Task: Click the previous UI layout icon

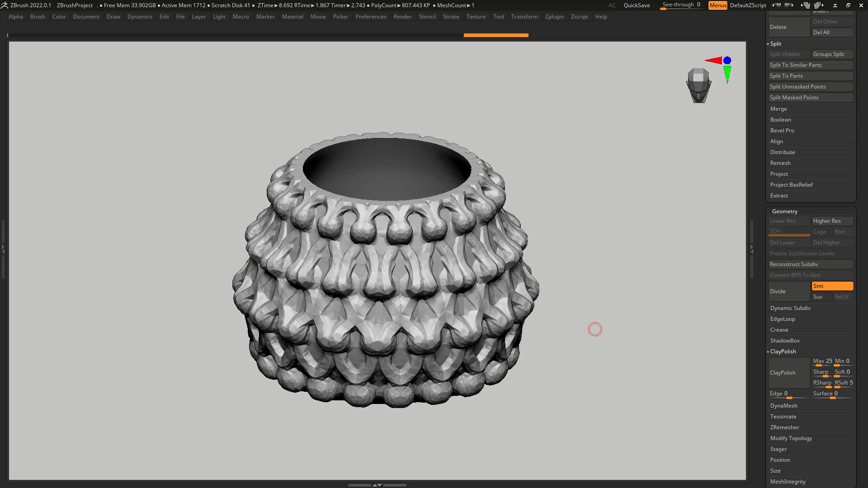Action: coord(805,5)
